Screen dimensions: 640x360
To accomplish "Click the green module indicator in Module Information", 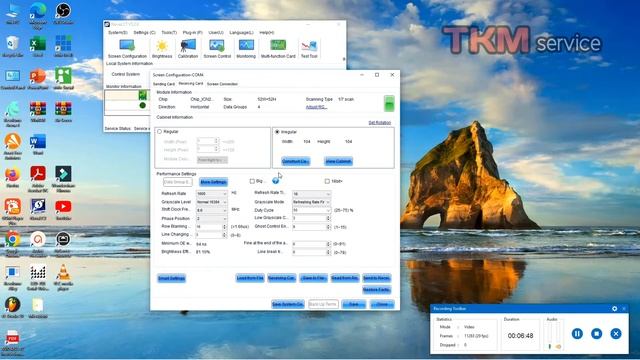I will pos(389,104).
